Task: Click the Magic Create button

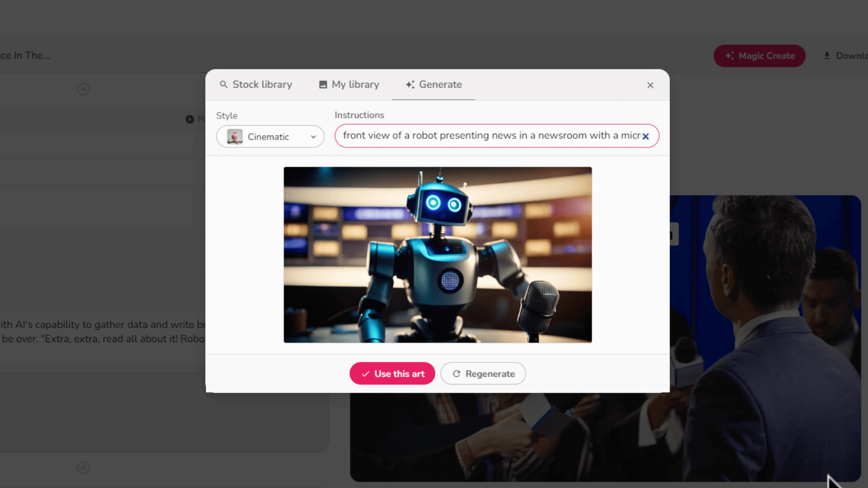Action: [x=759, y=56]
